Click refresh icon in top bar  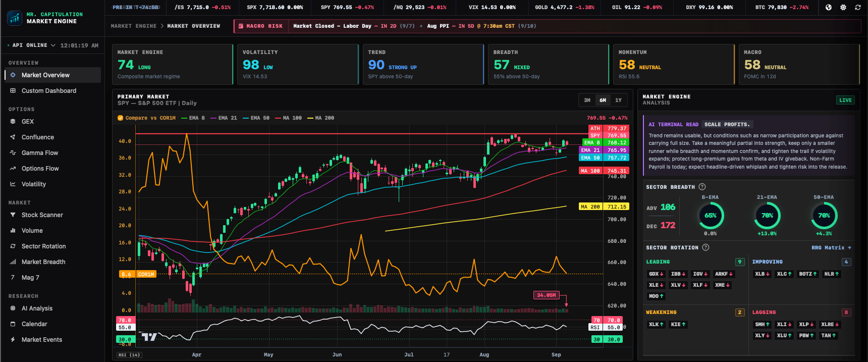tap(857, 7)
